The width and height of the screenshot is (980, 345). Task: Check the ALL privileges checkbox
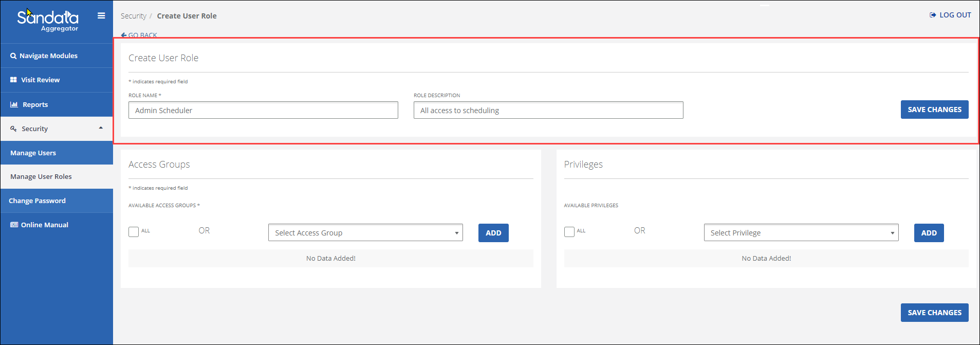[569, 232]
